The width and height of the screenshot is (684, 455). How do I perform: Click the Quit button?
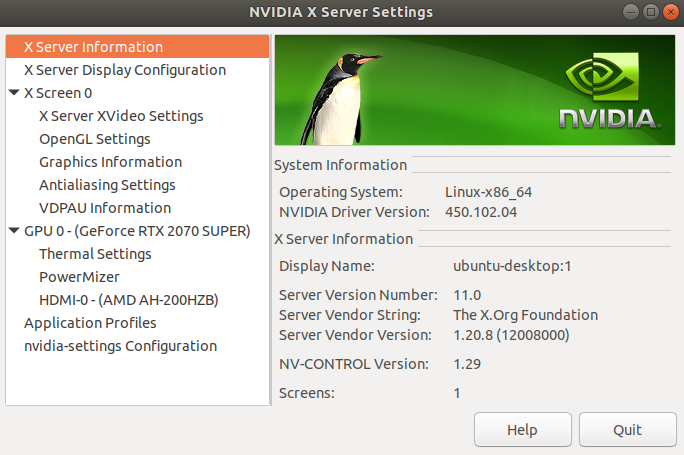coord(627,430)
